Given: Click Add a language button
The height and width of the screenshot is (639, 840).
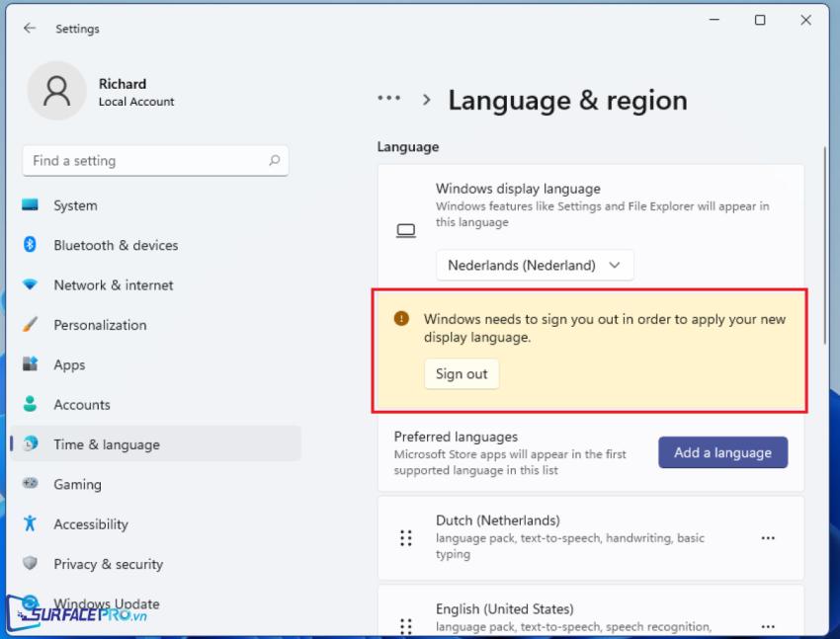Looking at the screenshot, I should pyautogui.click(x=722, y=452).
